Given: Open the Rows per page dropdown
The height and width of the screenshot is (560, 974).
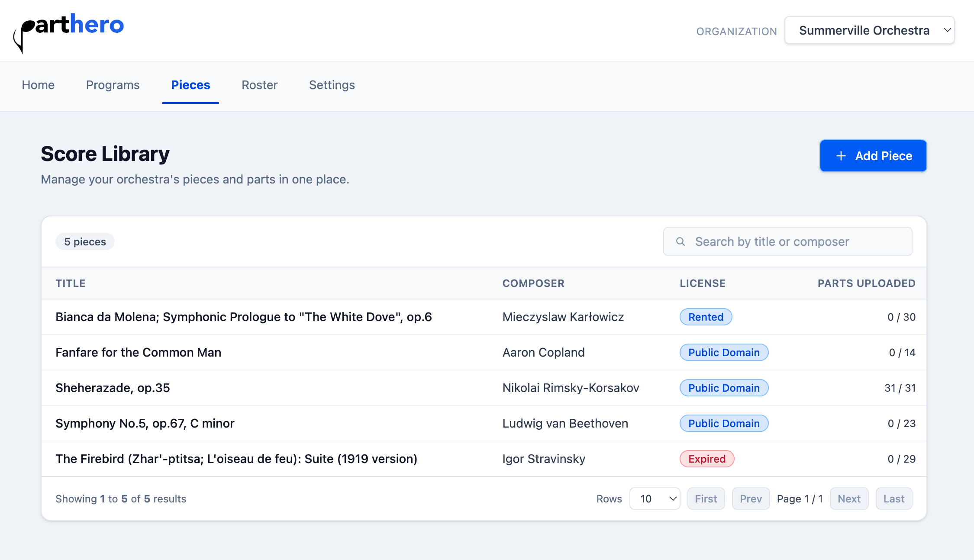Looking at the screenshot, I should pyautogui.click(x=655, y=499).
